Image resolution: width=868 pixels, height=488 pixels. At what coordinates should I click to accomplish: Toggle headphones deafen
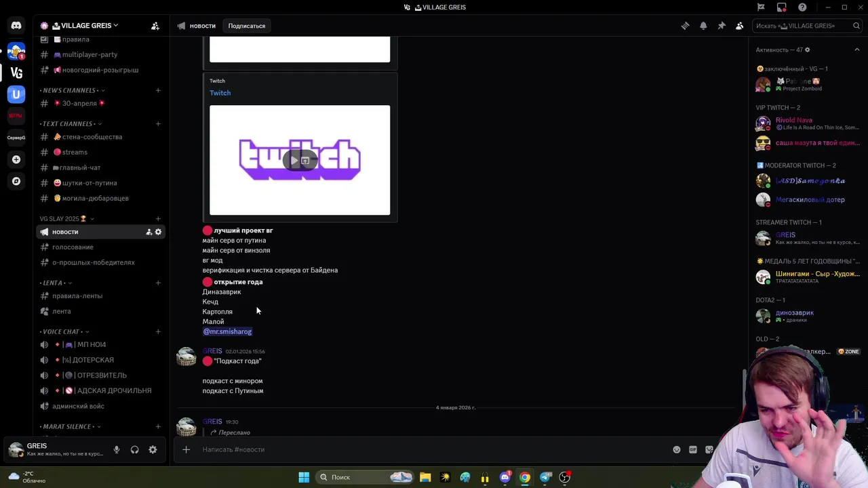pos(134,449)
